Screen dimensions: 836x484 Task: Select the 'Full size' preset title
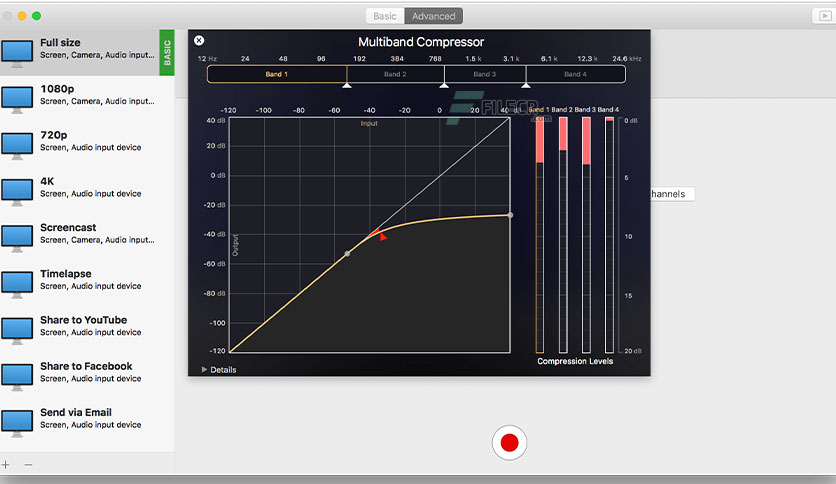click(60, 43)
